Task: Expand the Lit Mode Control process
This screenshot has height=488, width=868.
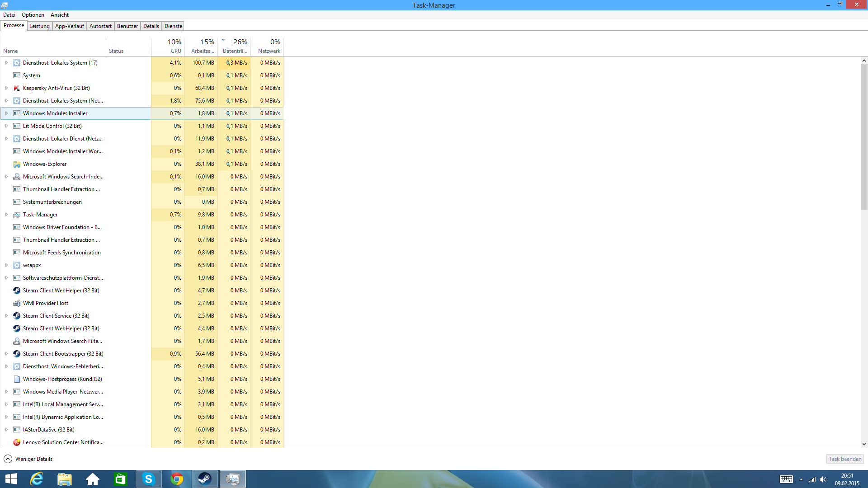Action: [x=6, y=126]
